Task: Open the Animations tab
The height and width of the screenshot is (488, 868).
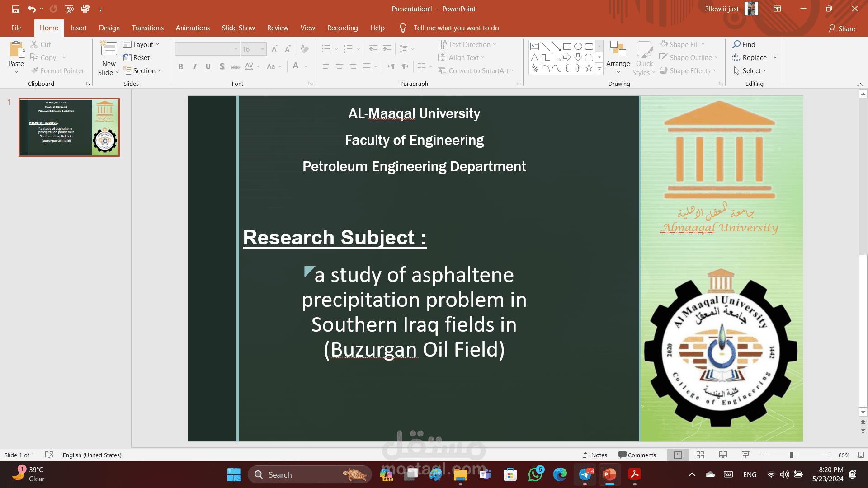Action: click(x=193, y=28)
